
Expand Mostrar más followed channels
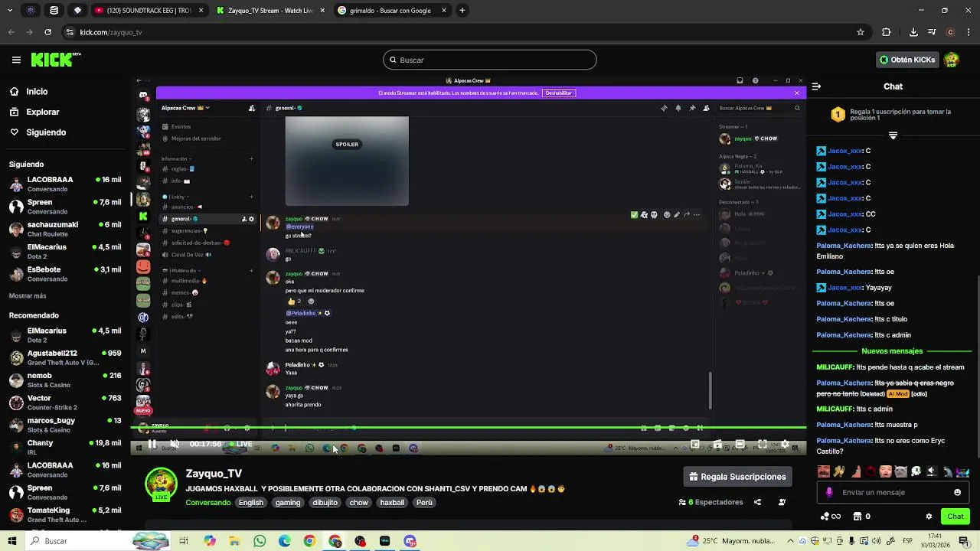pos(28,295)
